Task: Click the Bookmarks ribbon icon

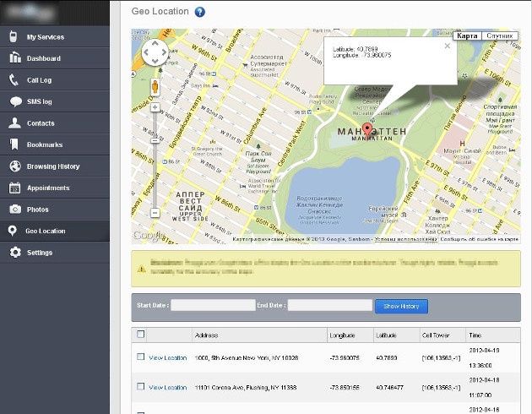Action: [x=14, y=144]
